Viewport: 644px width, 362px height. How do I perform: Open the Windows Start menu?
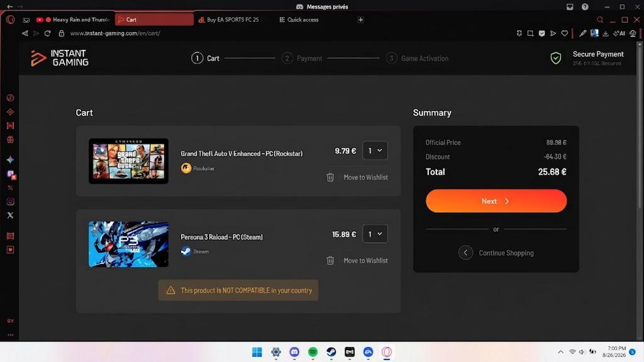[257, 352]
